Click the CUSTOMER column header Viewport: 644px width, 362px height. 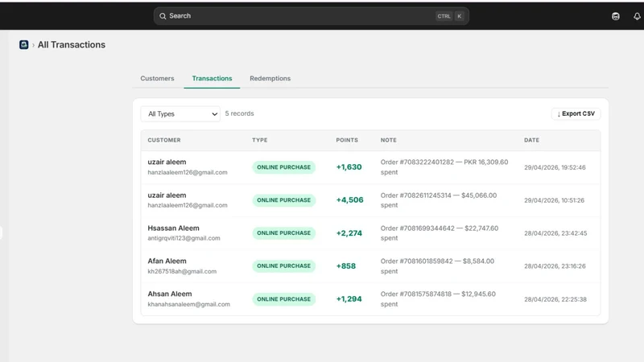click(164, 140)
